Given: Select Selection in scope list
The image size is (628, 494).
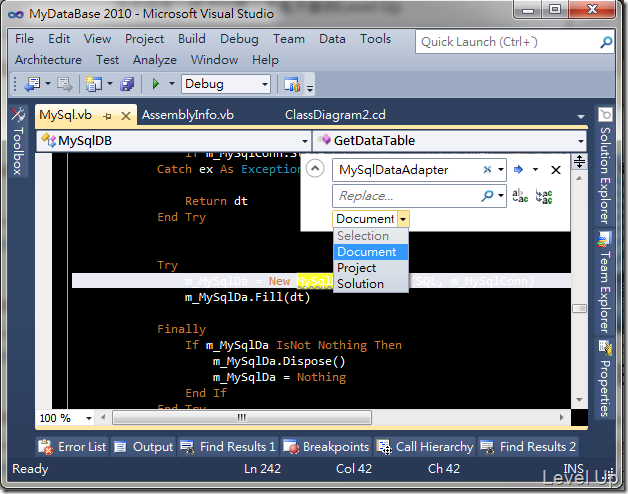Looking at the screenshot, I should (x=371, y=236).
